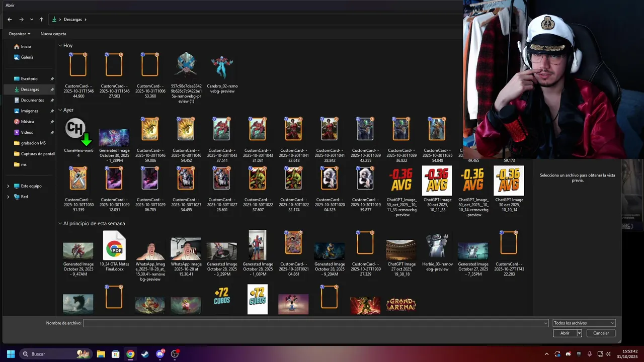Collapse the Hoy group
Image resolution: width=644 pixels, height=362 pixels.
(60, 46)
